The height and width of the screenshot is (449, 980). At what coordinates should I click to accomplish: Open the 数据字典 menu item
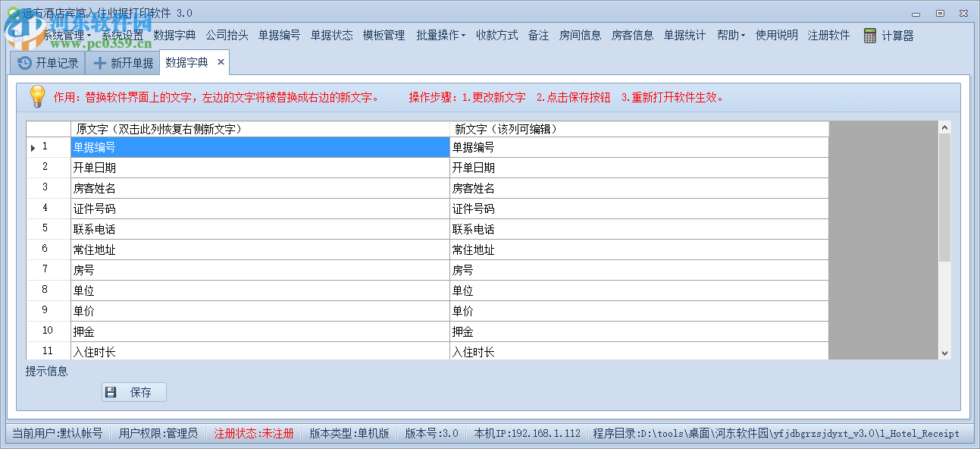coord(174,35)
